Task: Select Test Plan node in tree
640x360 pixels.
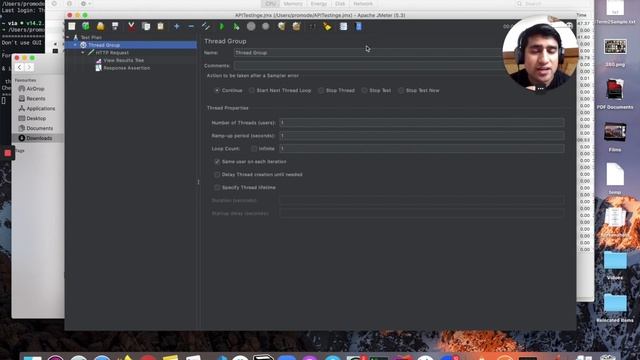Action: (x=91, y=37)
